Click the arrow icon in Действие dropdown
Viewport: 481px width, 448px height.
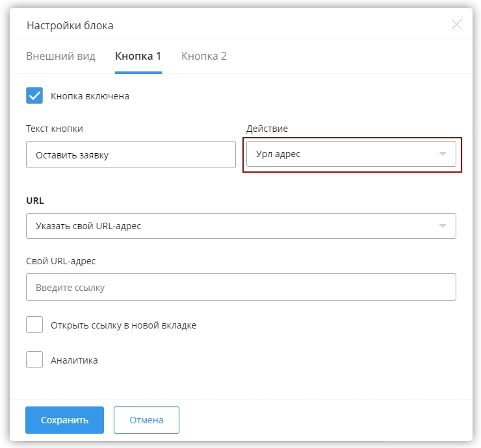(x=443, y=155)
